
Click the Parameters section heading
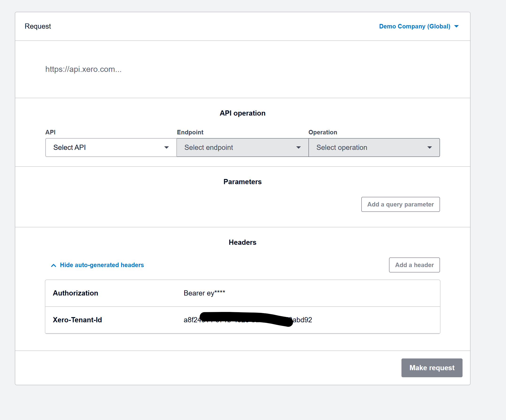tap(242, 182)
